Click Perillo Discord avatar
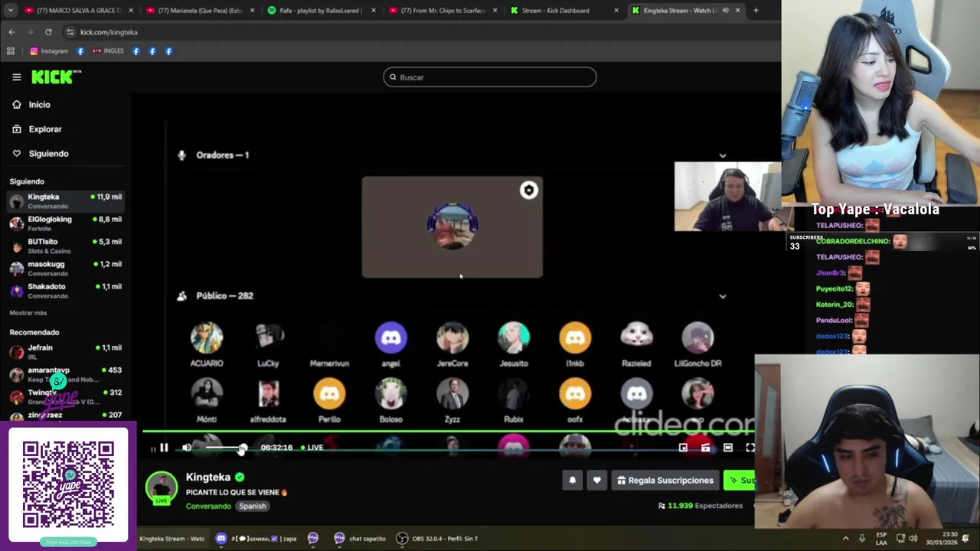This screenshot has width=980, height=551. point(329,394)
